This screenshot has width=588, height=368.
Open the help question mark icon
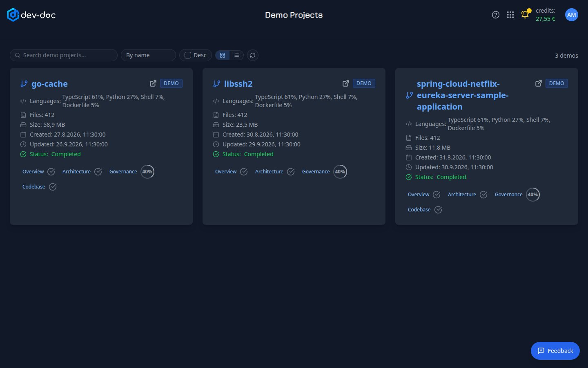point(496,15)
